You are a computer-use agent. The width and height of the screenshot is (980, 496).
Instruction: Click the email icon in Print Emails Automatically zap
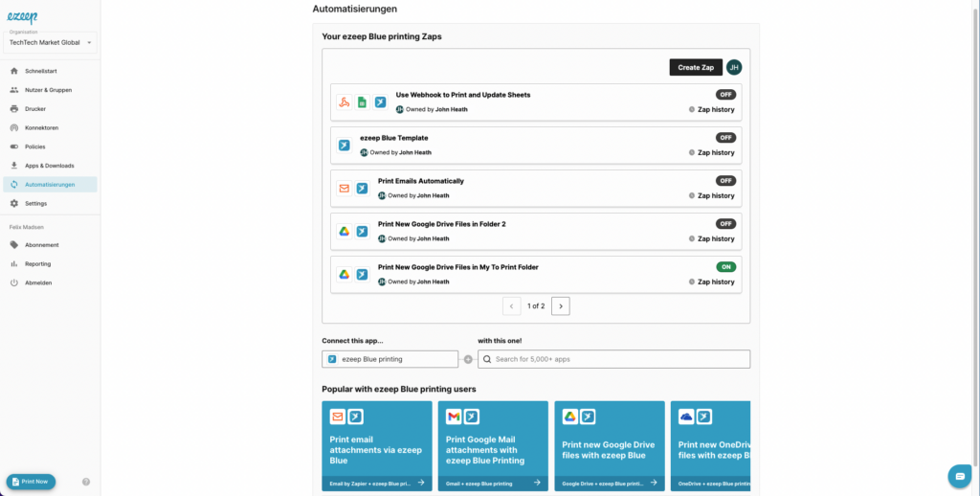(x=344, y=189)
